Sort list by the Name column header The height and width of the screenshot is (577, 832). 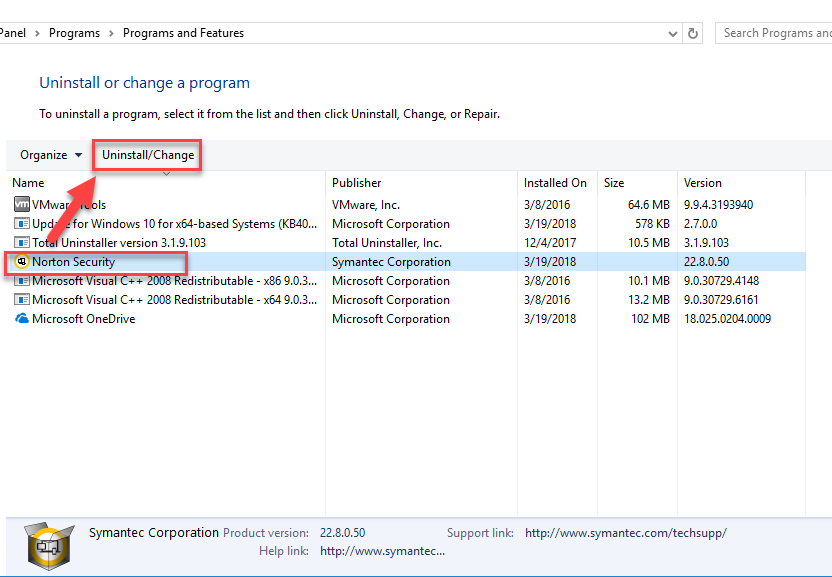166,183
